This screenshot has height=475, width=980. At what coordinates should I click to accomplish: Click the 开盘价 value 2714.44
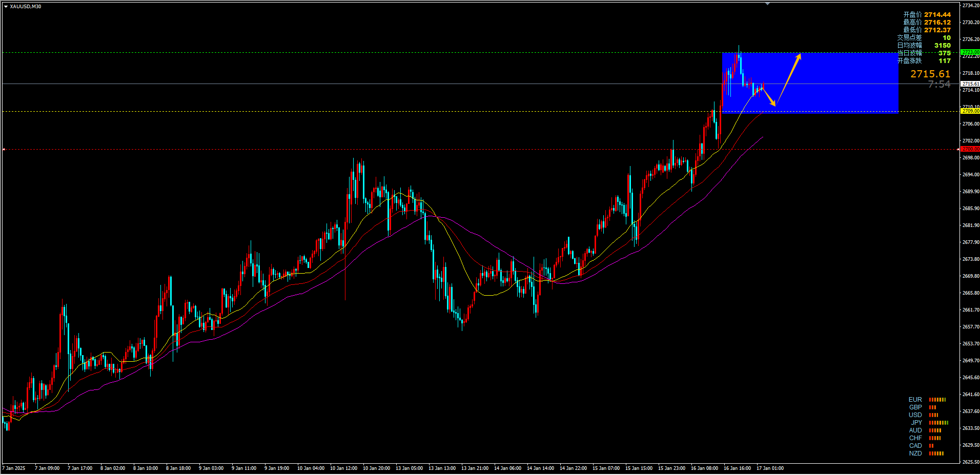coord(937,15)
